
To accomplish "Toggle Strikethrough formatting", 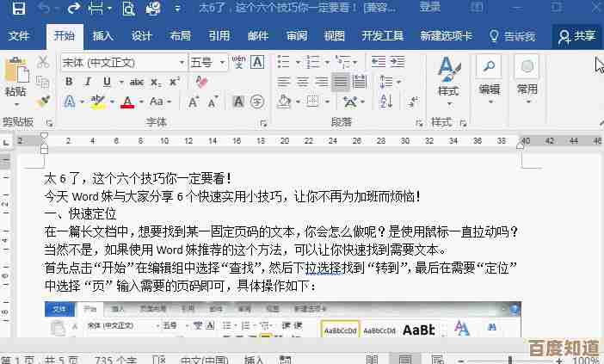I will tap(137, 82).
